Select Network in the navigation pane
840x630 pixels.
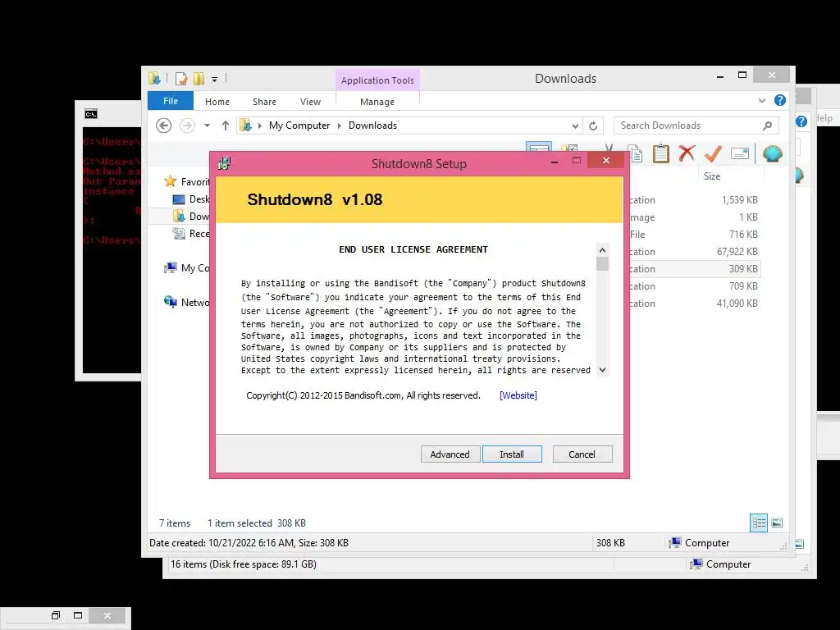coord(187,302)
